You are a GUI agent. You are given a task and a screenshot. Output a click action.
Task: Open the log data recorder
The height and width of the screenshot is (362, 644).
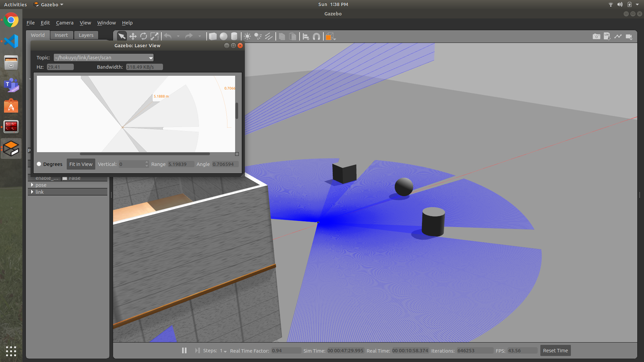tap(607, 36)
